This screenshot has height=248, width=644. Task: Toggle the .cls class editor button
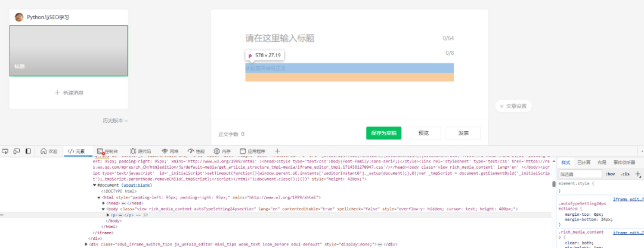click(624, 174)
